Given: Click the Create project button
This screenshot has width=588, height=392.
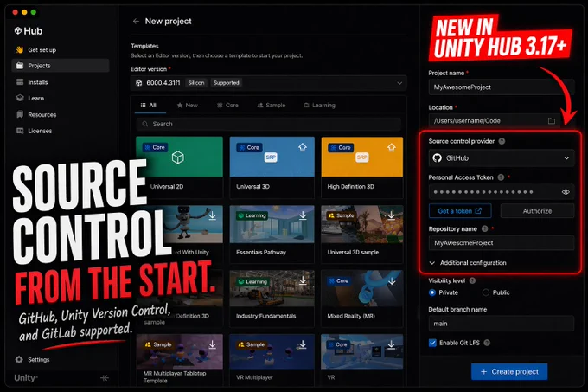Looking at the screenshot, I should point(509,372).
